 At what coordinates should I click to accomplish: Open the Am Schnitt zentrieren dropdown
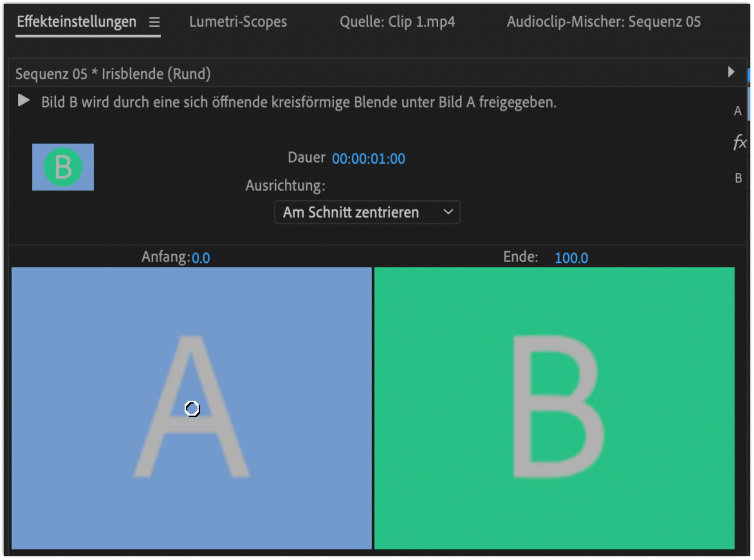(366, 212)
